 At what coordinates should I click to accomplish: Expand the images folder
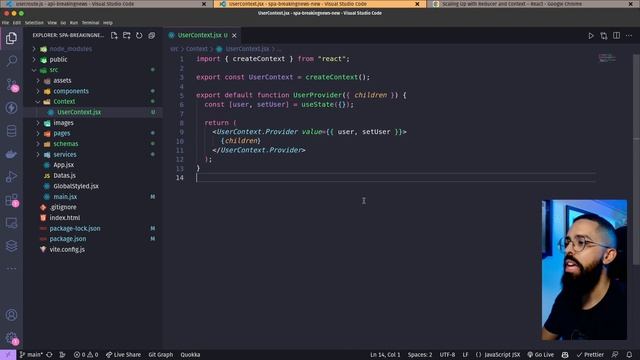(x=38, y=123)
